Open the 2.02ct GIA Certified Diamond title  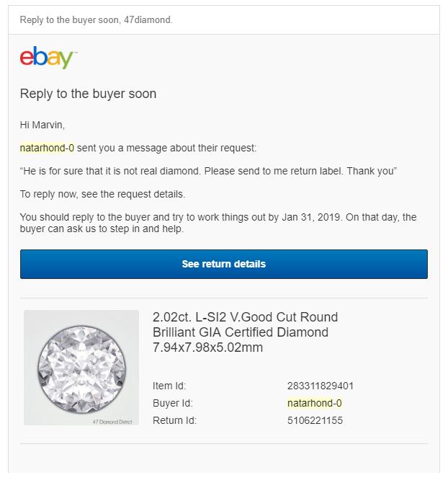[245, 332]
